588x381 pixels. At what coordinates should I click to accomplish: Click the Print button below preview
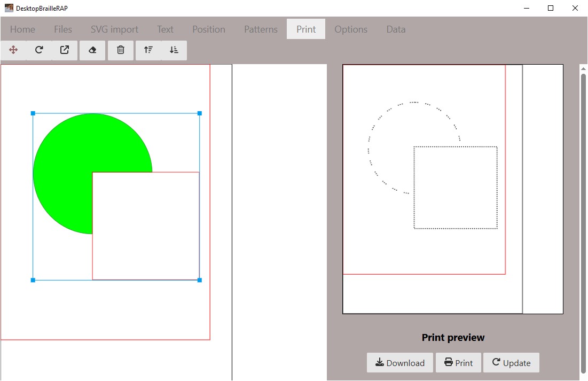click(458, 363)
